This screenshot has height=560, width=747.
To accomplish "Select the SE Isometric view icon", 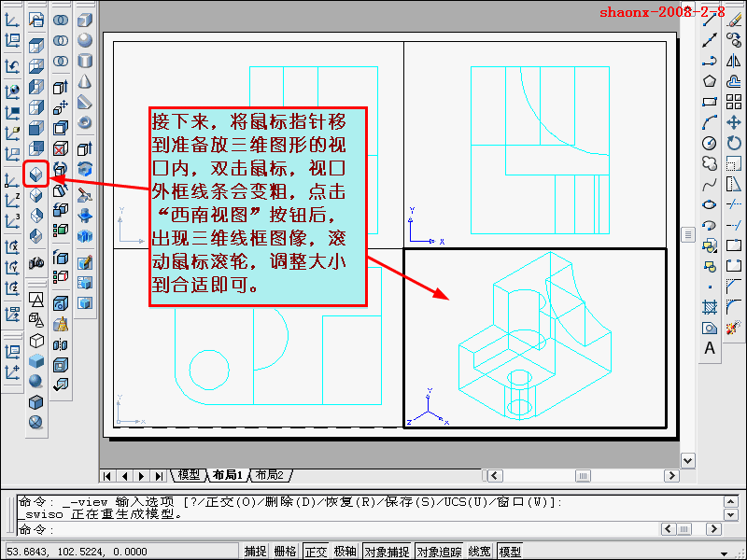I will tap(35, 195).
